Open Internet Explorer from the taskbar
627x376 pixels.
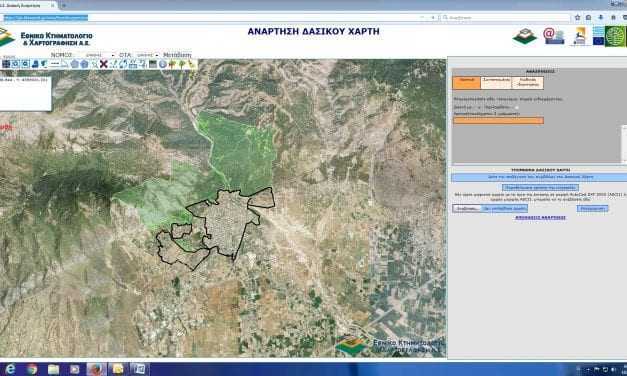click(x=10, y=369)
